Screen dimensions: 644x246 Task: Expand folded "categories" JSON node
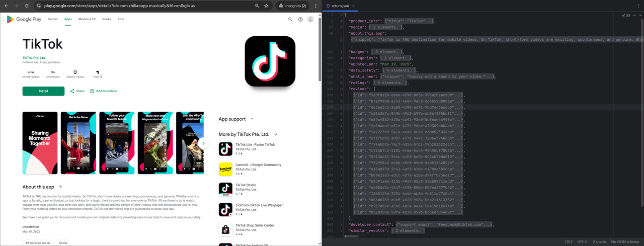click(x=342, y=58)
